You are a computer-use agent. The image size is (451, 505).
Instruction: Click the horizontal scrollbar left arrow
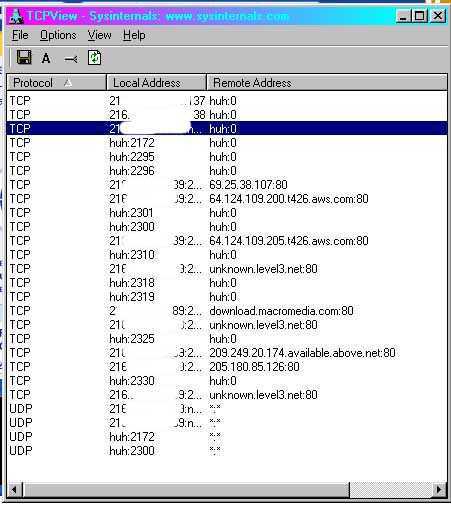click(x=14, y=489)
